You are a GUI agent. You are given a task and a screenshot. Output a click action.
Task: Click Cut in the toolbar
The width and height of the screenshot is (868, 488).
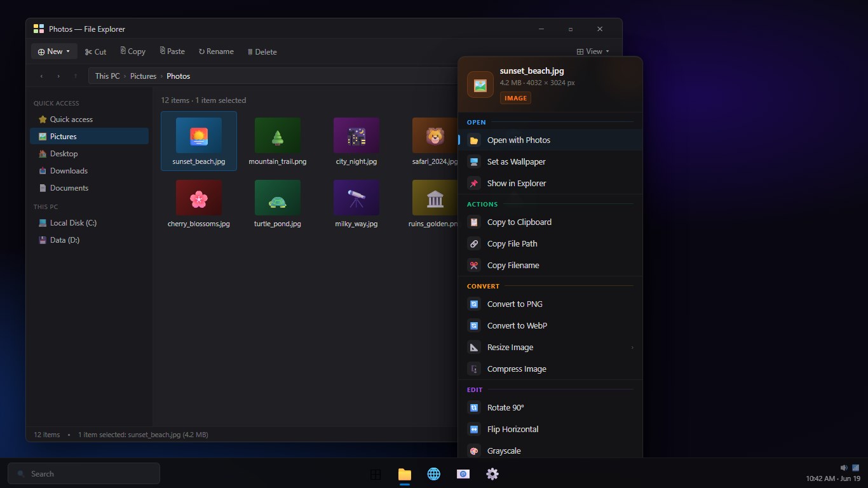[x=95, y=51]
